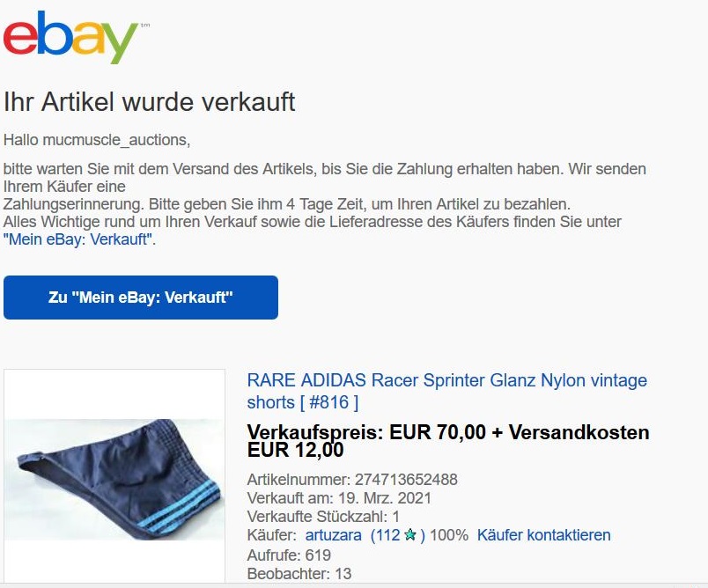Click the Hallo mucmuscle_auctions greeting

click(x=97, y=140)
